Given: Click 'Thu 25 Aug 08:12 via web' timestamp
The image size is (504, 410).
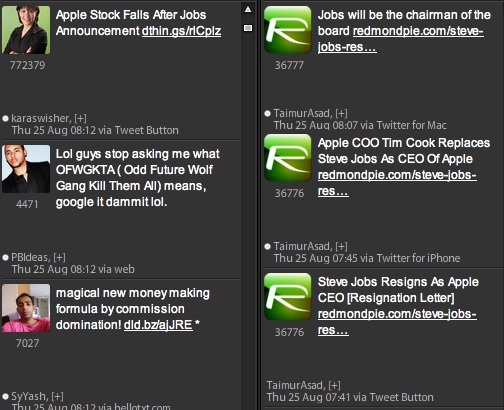Looking at the screenshot, I should (73, 269).
